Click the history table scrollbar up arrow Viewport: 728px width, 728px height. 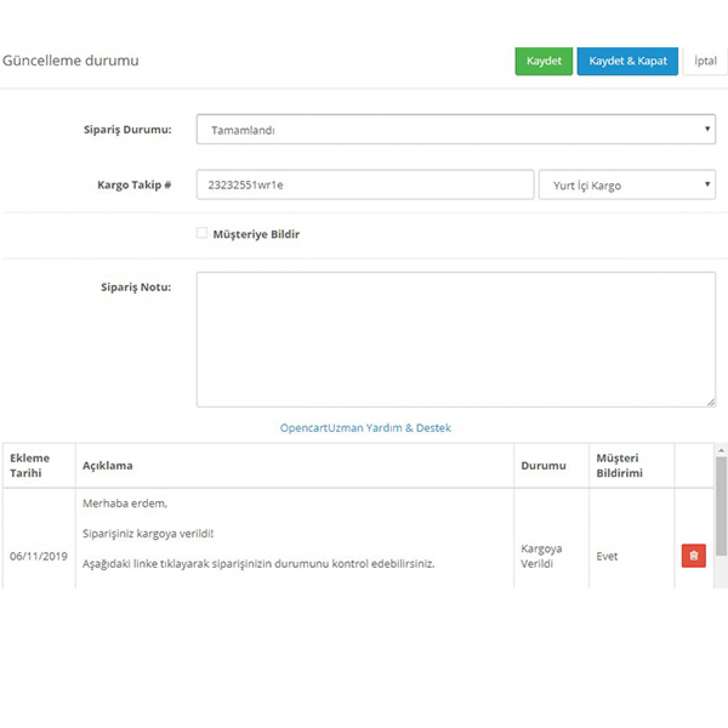(721, 451)
